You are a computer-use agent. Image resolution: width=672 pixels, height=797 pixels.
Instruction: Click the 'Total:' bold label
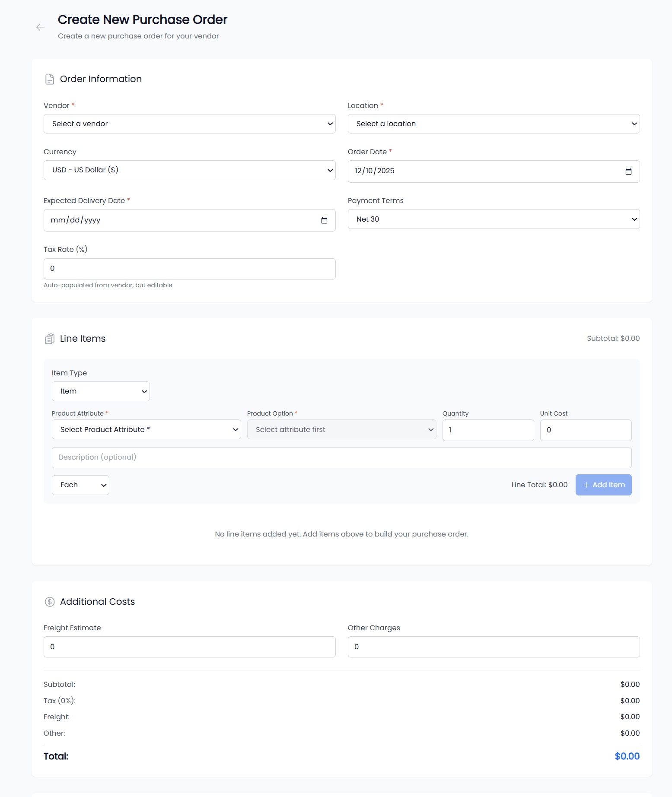click(56, 756)
